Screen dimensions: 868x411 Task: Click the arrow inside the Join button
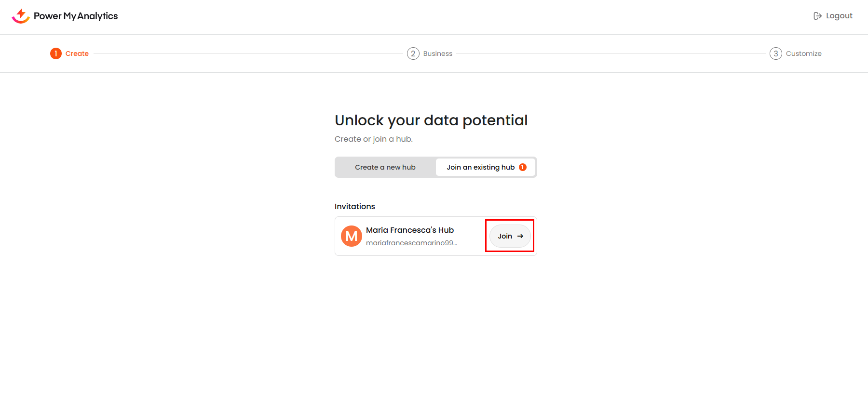(x=520, y=236)
